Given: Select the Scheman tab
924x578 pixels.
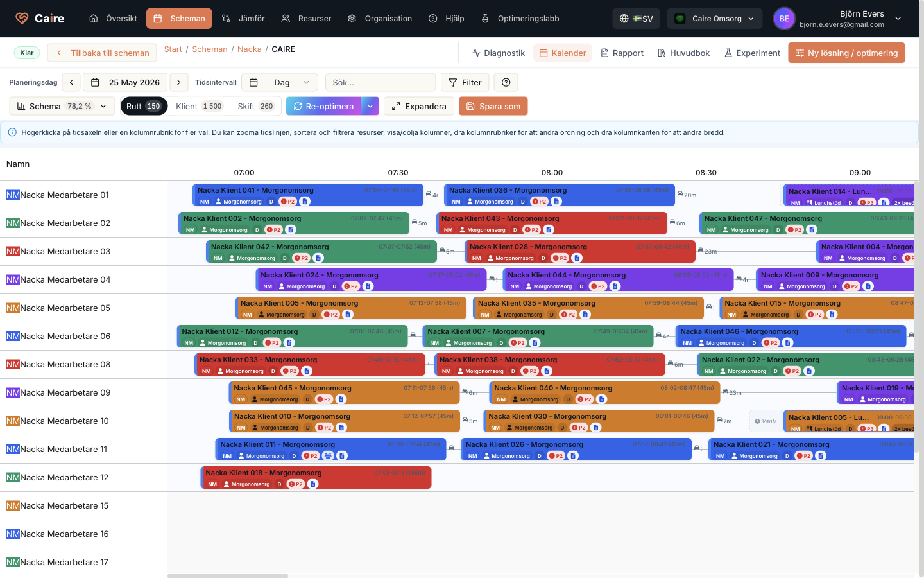Looking at the screenshot, I should (179, 19).
